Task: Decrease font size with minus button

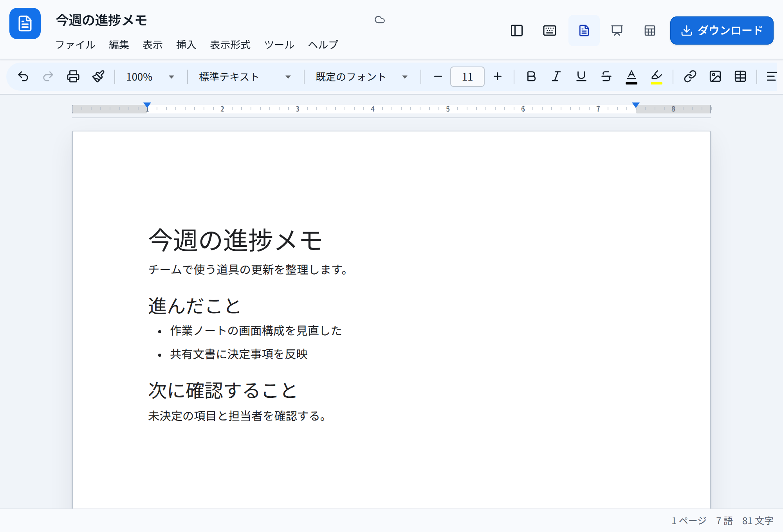Action: [x=438, y=77]
